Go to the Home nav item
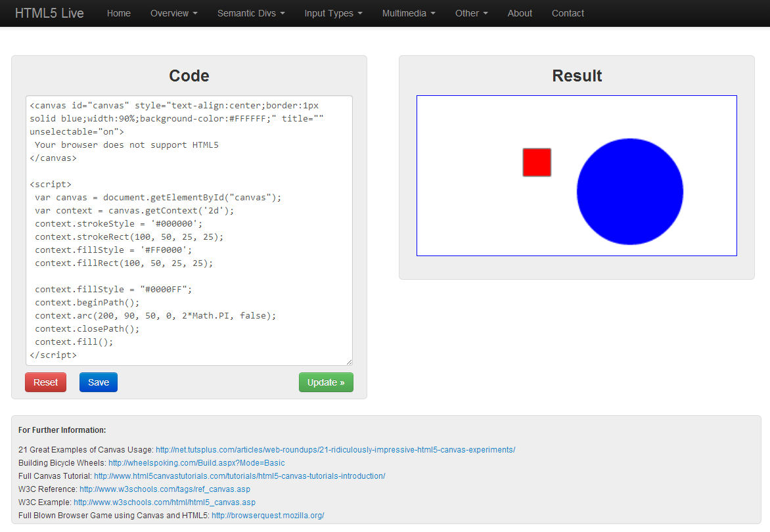The image size is (770, 532). coord(118,13)
